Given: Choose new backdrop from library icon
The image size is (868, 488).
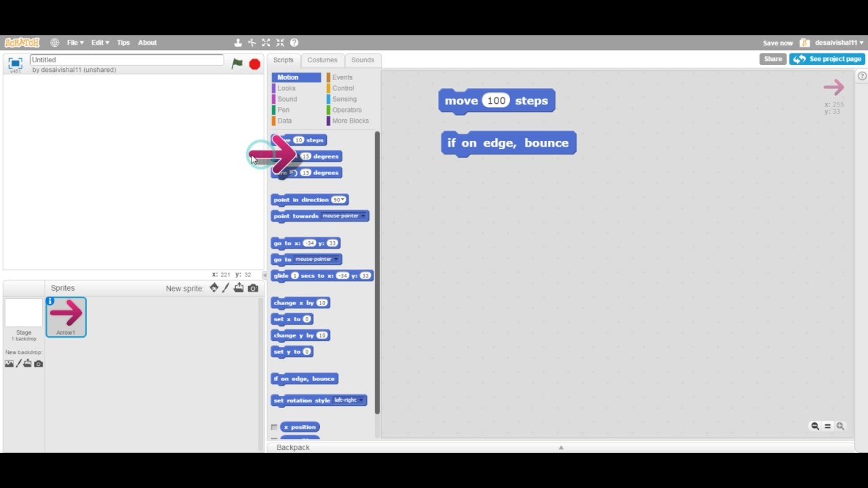Looking at the screenshot, I should (9, 364).
